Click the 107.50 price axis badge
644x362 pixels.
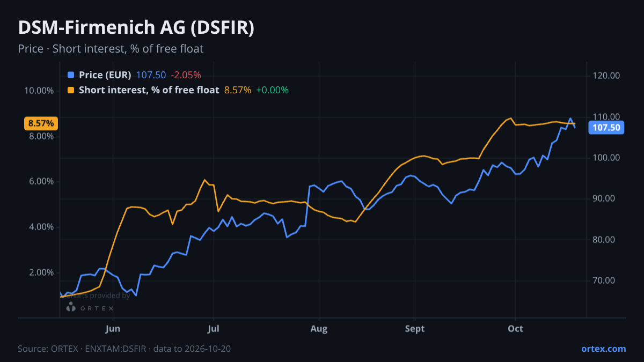tap(606, 128)
